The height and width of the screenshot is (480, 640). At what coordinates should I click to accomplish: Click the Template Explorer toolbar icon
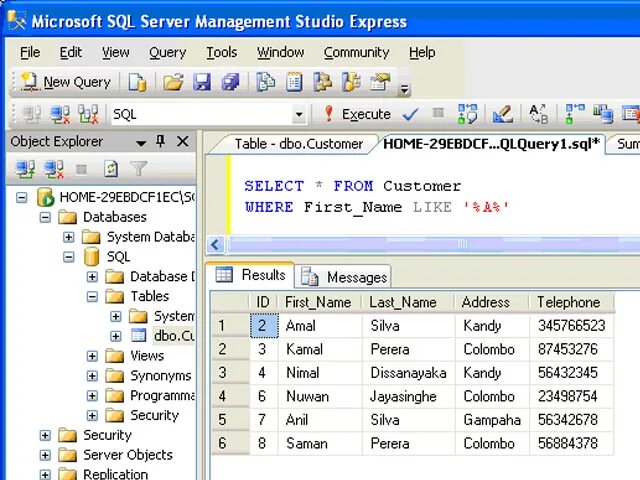pyautogui.click(x=351, y=82)
